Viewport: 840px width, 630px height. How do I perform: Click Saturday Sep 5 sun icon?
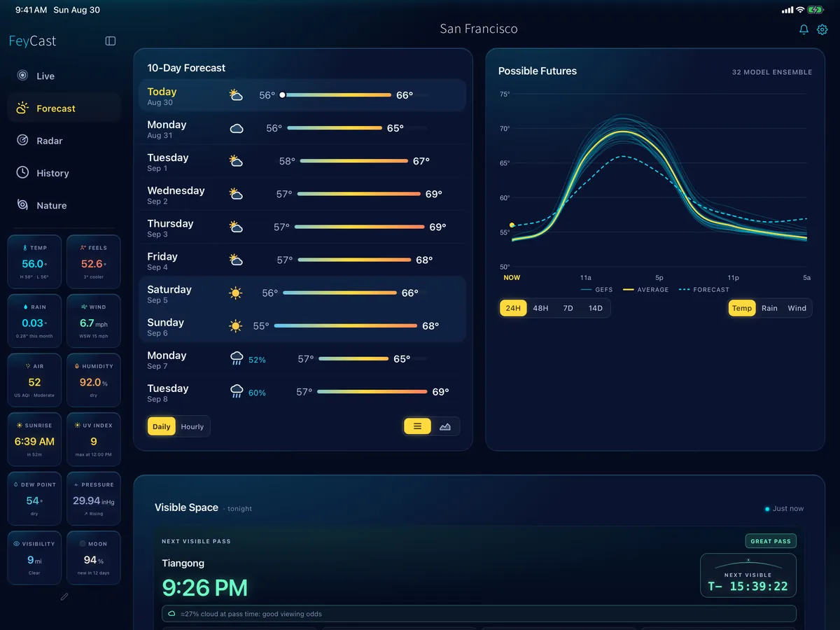tap(236, 293)
